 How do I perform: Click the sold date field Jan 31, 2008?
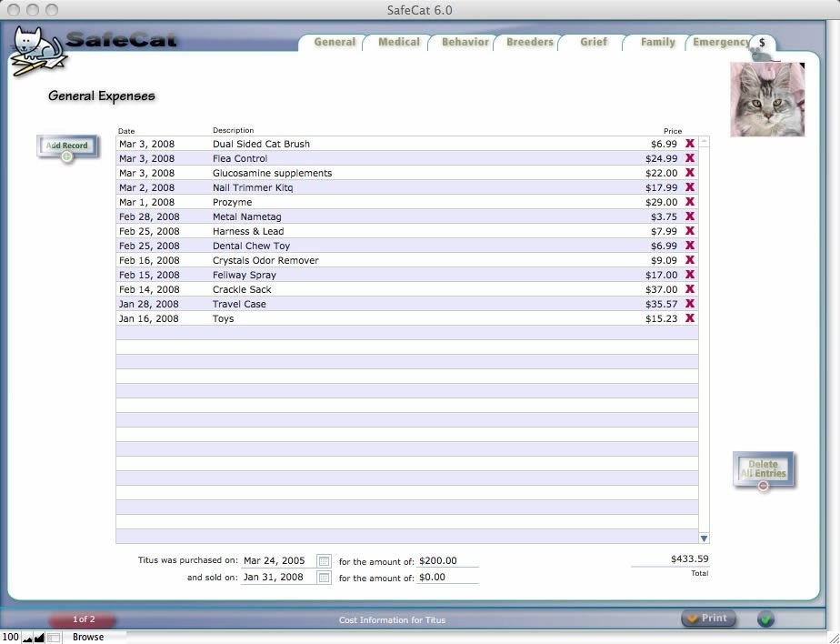pos(278,578)
